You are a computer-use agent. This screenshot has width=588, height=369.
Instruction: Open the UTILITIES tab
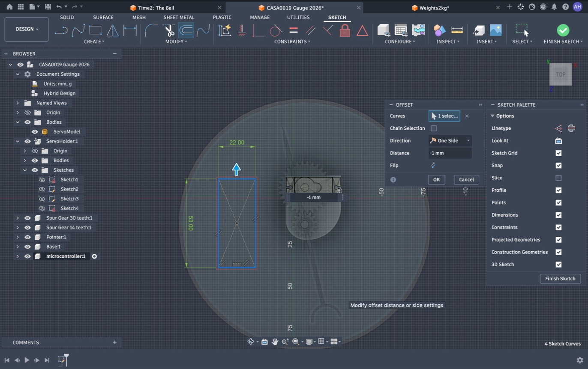click(x=298, y=18)
